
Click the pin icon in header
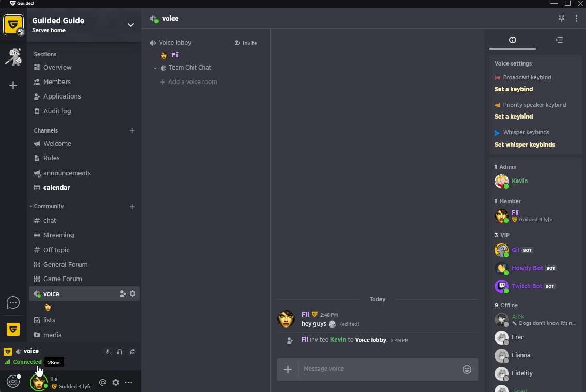[x=561, y=18]
